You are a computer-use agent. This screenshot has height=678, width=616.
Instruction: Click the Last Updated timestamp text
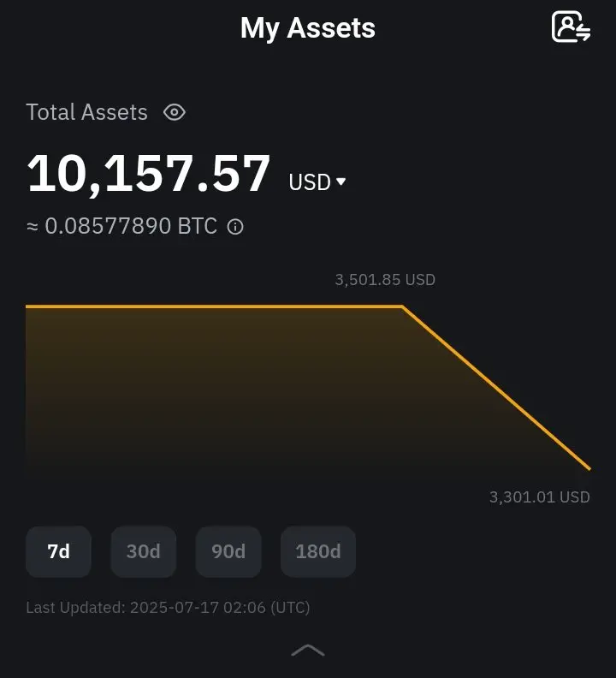[x=168, y=608]
